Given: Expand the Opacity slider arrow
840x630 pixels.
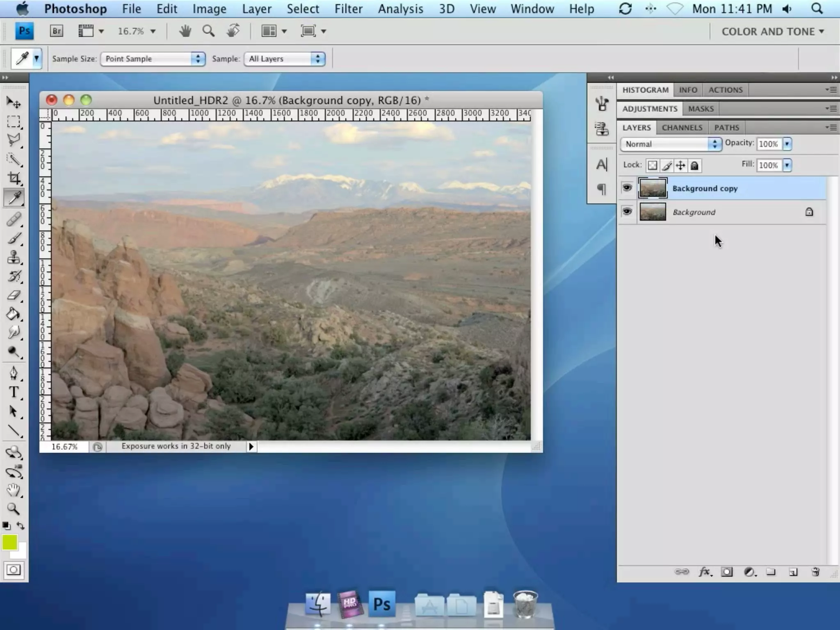Looking at the screenshot, I should point(787,144).
